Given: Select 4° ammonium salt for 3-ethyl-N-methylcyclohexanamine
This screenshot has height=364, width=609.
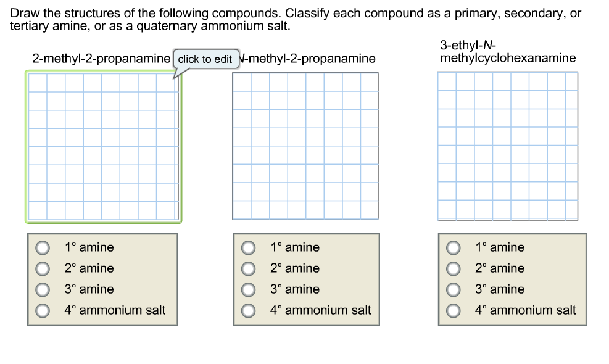Looking at the screenshot, I should pyautogui.click(x=454, y=310).
